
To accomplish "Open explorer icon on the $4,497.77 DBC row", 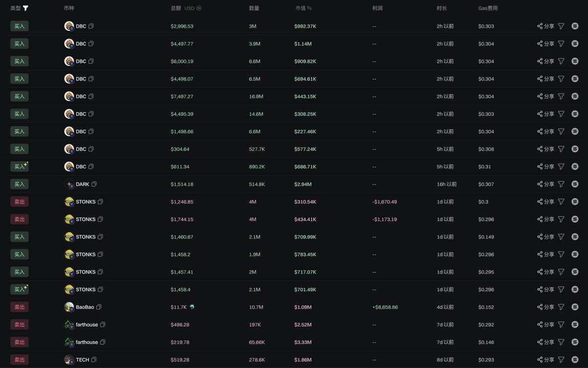I will point(575,44).
